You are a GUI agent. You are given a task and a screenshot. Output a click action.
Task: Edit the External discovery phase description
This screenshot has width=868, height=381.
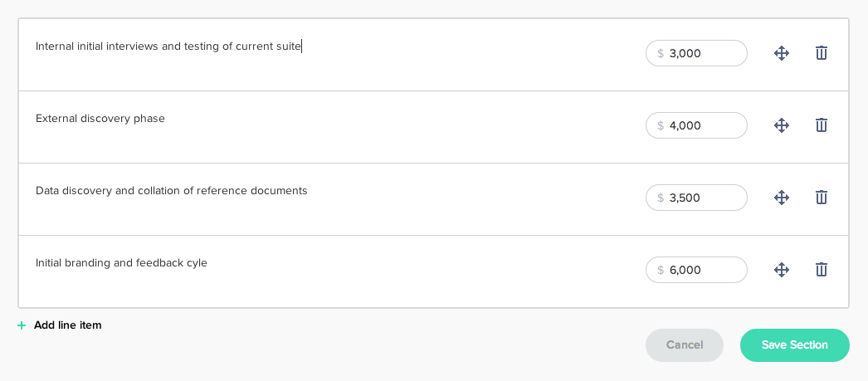coord(100,119)
